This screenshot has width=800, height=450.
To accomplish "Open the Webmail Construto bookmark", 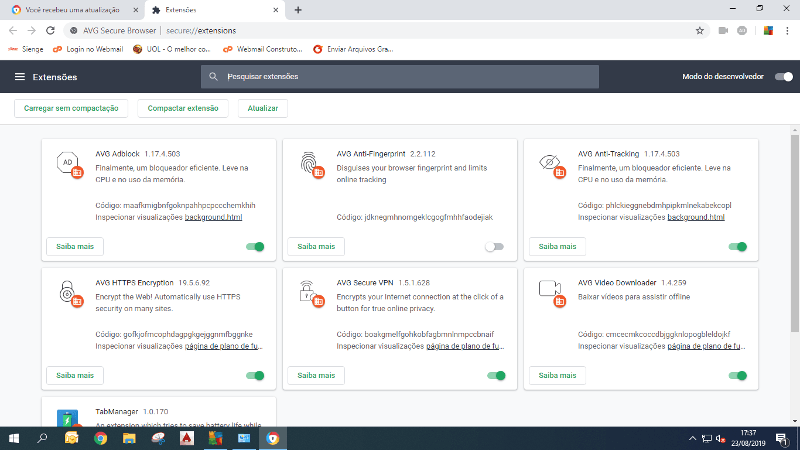I will [264, 48].
